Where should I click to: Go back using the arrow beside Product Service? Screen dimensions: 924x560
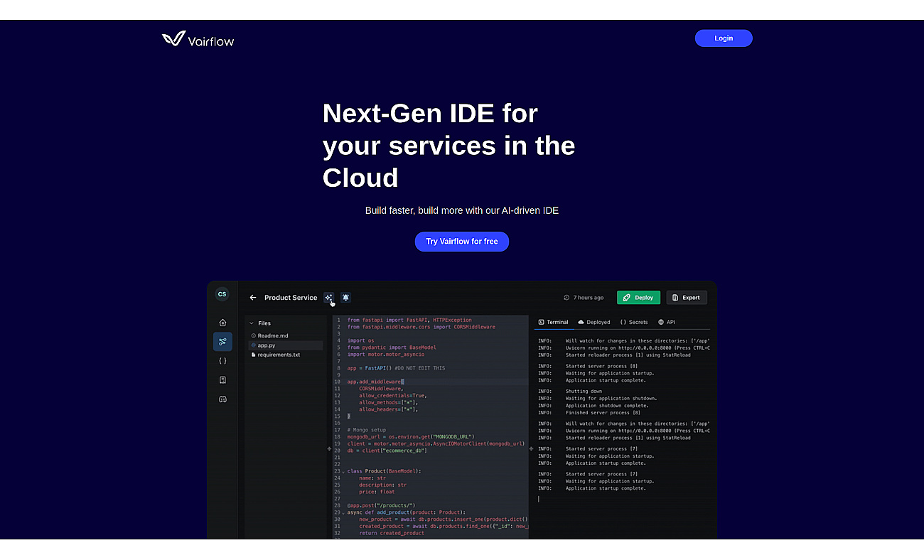click(253, 298)
